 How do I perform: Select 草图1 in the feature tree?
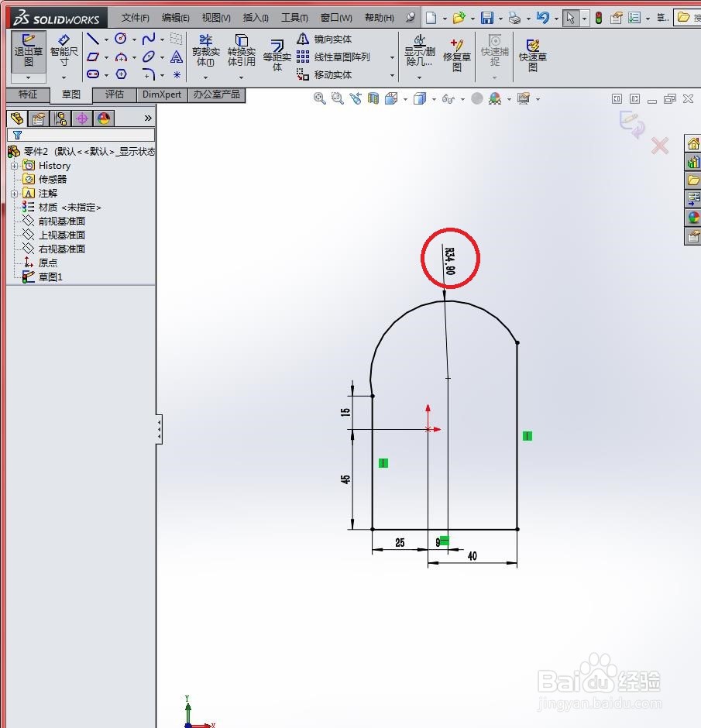tap(50, 276)
